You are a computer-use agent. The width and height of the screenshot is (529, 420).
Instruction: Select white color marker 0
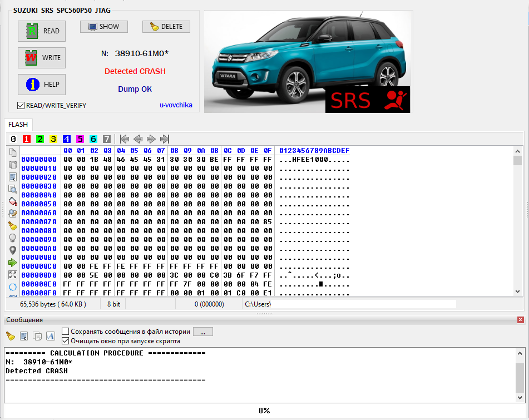[x=13, y=139]
